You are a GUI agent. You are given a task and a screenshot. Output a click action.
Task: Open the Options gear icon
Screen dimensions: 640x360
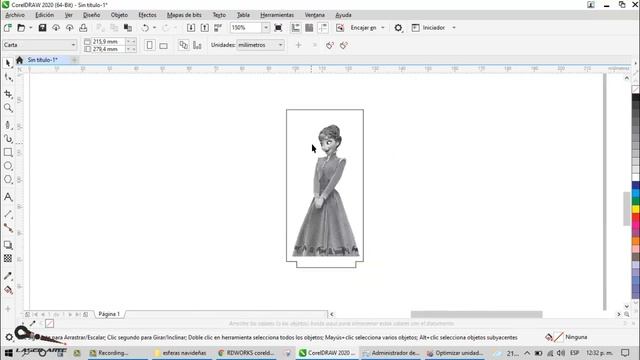(398, 28)
